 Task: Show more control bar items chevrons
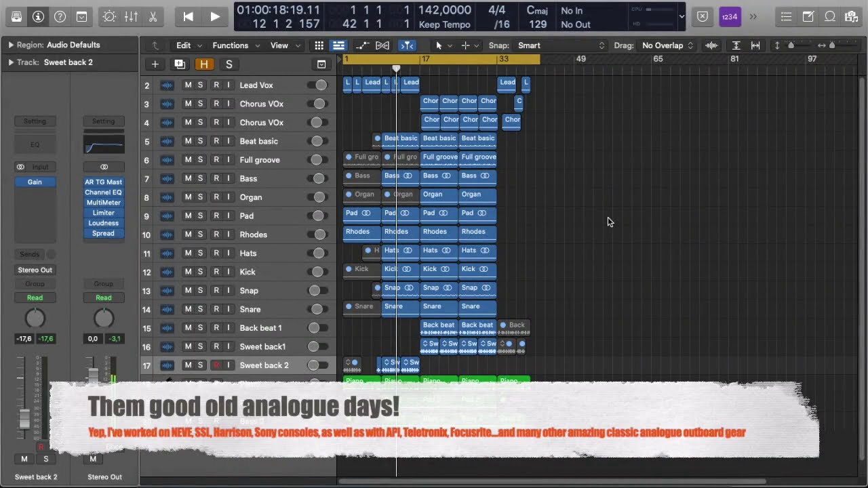pos(753,17)
